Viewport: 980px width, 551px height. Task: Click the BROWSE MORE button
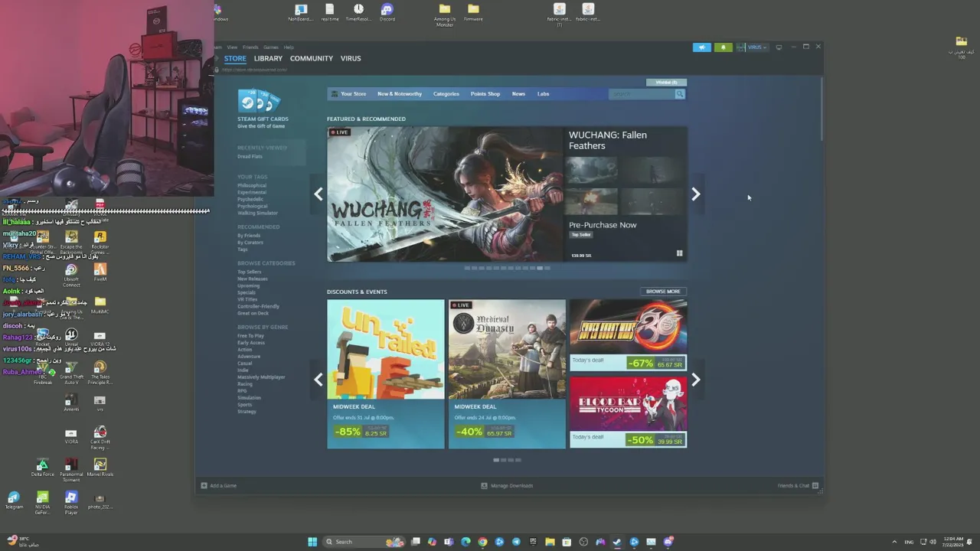[663, 292]
